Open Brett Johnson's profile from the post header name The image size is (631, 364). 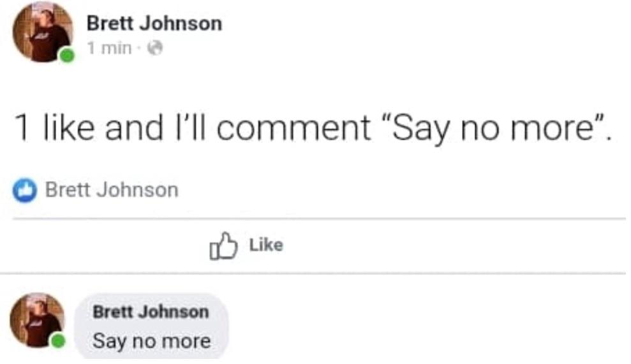154,24
